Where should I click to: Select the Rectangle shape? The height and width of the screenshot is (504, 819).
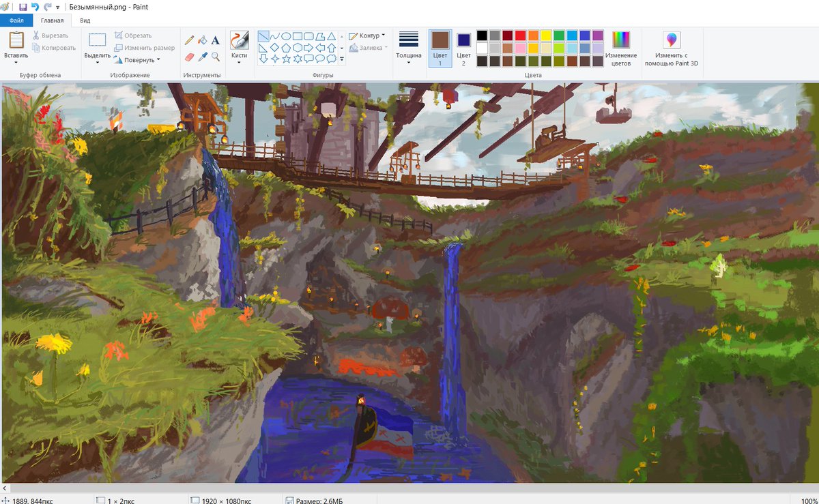pos(298,36)
